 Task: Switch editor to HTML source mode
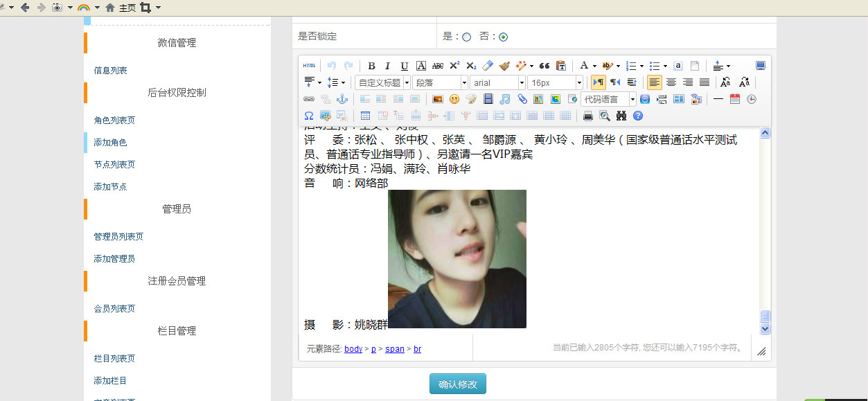309,66
